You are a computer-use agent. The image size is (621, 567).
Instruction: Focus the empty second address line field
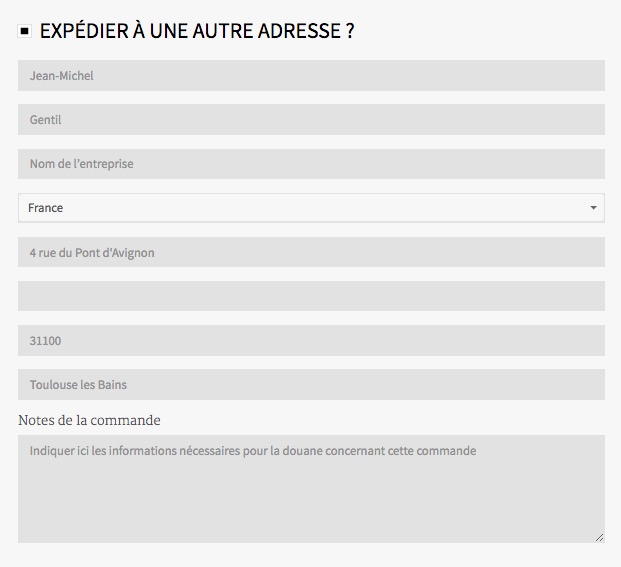click(x=311, y=296)
